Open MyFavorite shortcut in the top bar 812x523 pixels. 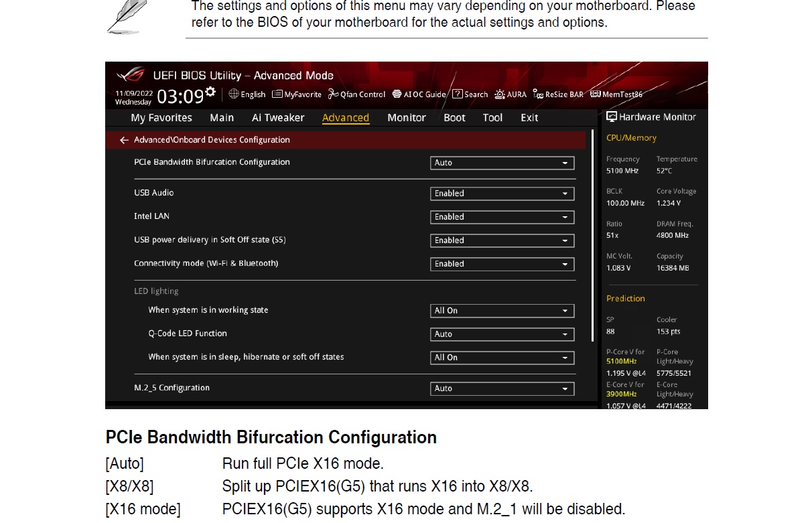click(x=297, y=94)
